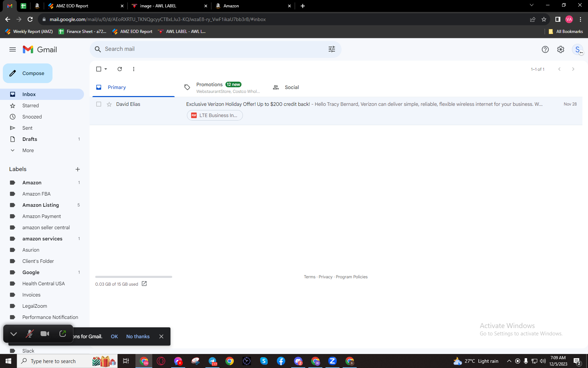Switch to image - AWL LABEL browser tab
588x368 pixels.
[x=170, y=6]
